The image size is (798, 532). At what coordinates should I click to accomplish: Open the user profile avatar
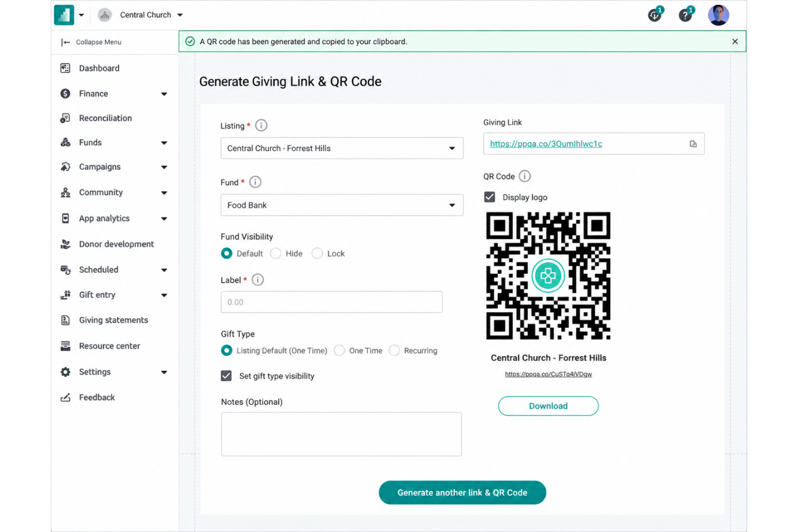(718, 15)
